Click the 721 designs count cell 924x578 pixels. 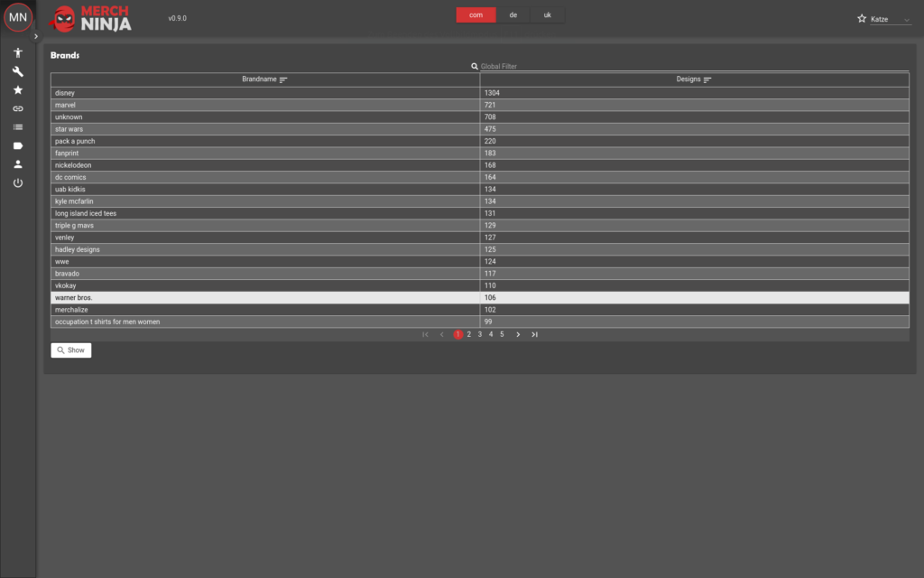coord(694,105)
